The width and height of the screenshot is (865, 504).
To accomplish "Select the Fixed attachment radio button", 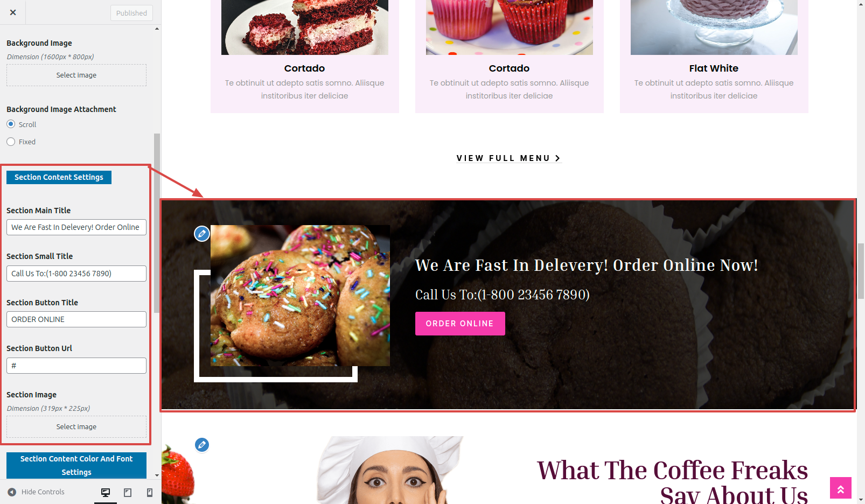I will pyautogui.click(x=11, y=142).
